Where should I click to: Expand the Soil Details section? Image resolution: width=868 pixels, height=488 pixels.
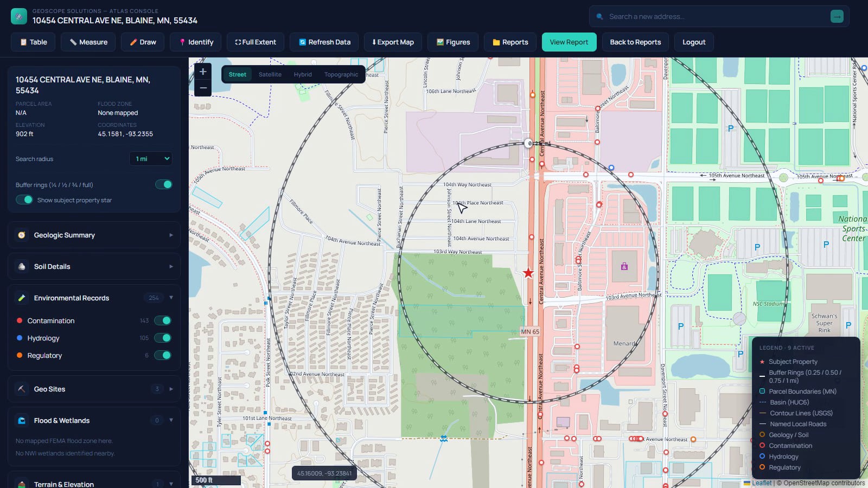click(94, 266)
